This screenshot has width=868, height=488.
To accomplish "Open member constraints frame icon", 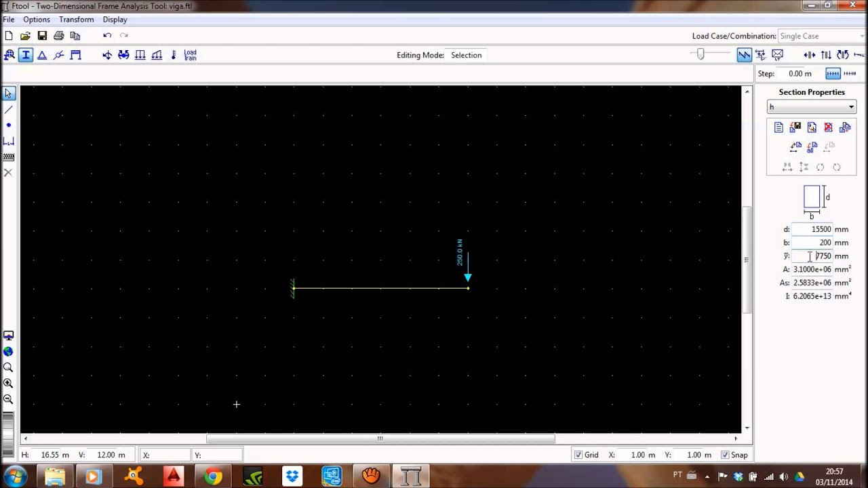I will click(x=75, y=55).
